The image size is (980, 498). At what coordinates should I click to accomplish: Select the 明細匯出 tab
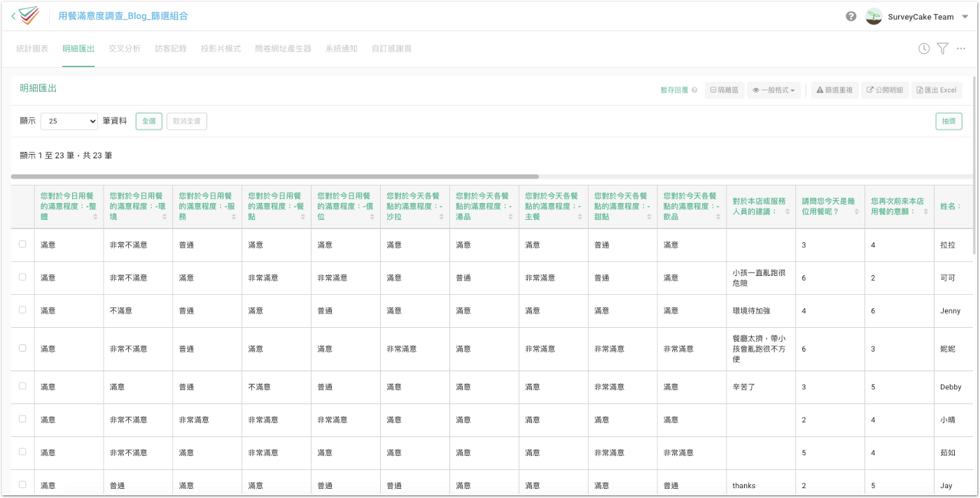click(x=78, y=49)
